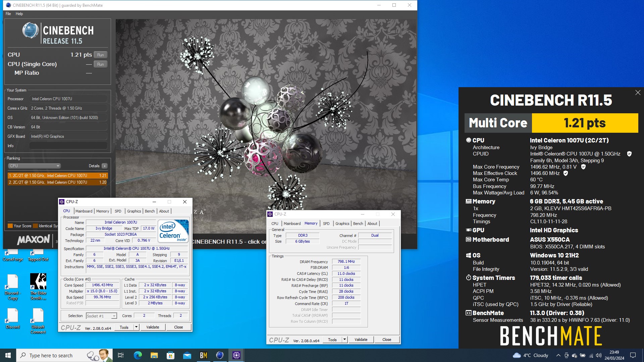Screen dimensions: 644x362
Task: Open volume control in system tray
Action: click(599, 355)
